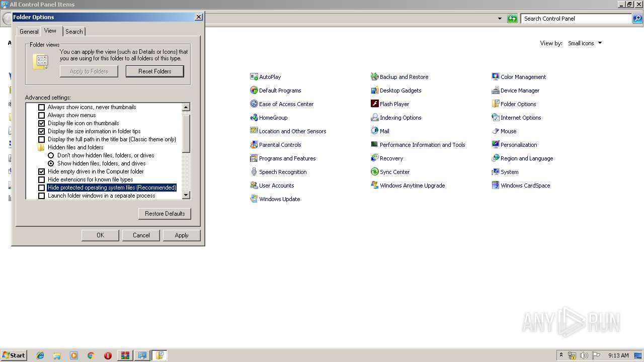Open the View by Small icons dropdown
The image size is (644, 362).
pyautogui.click(x=585, y=43)
